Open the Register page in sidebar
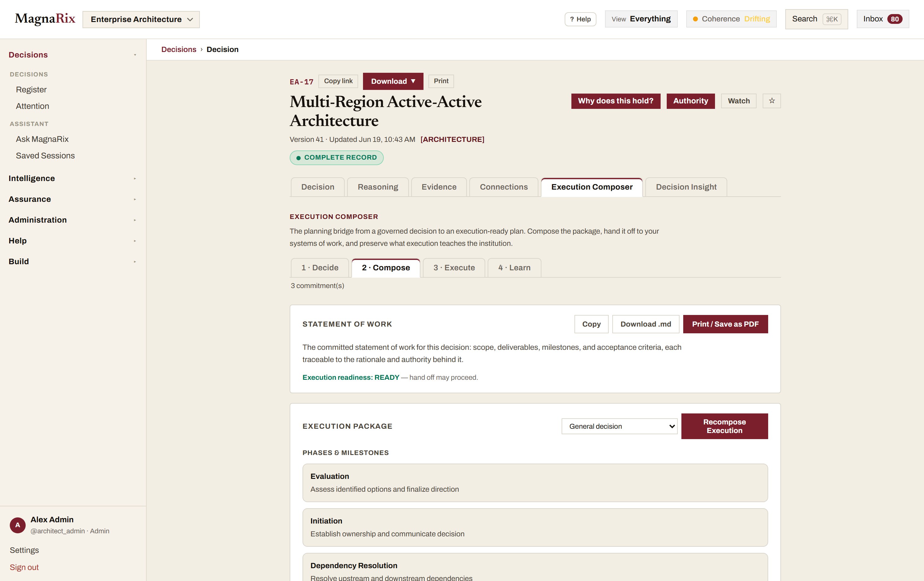 pyautogui.click(x=31, y=90)
